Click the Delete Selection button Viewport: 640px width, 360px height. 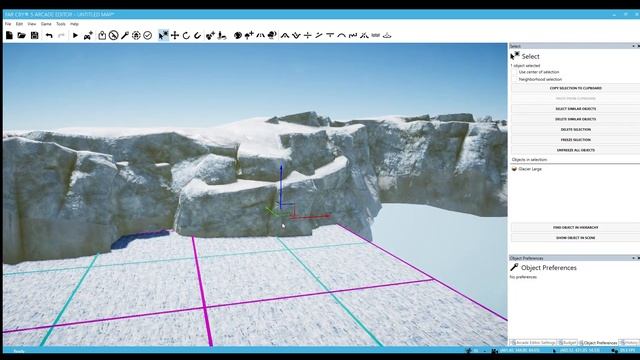[x=576, y=129]
